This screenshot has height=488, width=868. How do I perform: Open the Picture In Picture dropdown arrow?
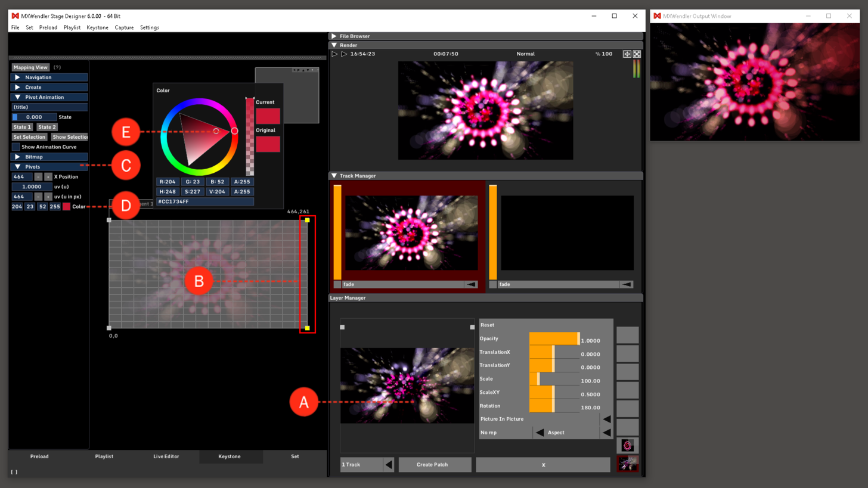(606, 419)
